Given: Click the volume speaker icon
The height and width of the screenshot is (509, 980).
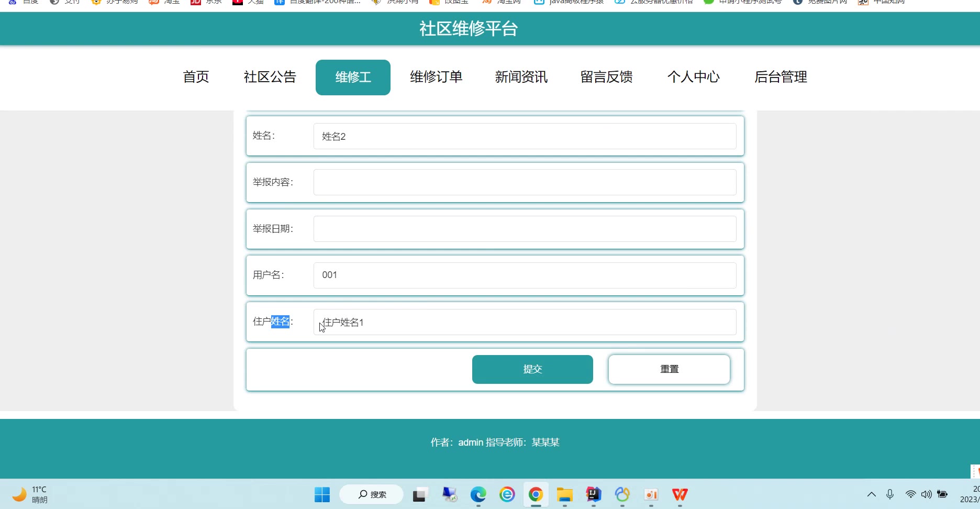Looking at the screenshot, I should [927, 494].
